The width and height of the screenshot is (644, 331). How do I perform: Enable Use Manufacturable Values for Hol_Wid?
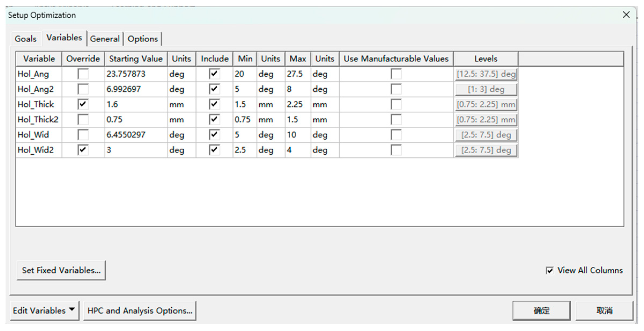396,135
